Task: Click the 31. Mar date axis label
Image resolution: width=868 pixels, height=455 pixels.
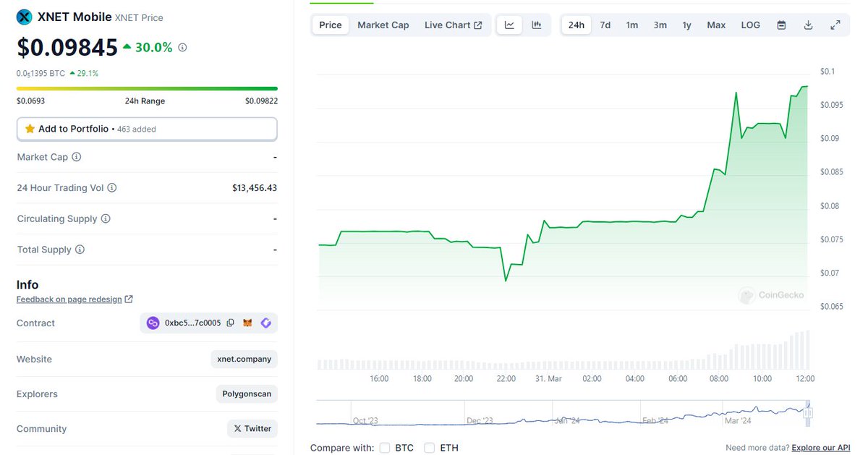Action: (x=548, y=379)
